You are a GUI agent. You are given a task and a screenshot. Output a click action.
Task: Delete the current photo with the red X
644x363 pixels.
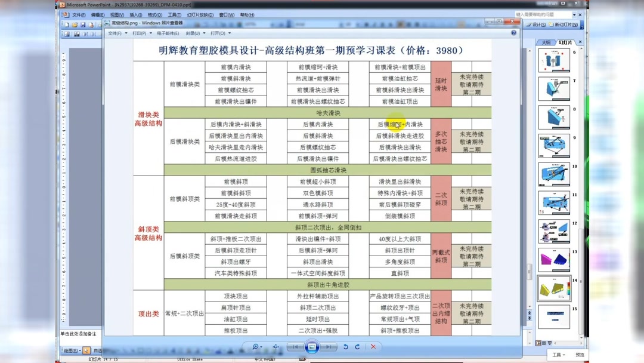(x=373, y=346)
